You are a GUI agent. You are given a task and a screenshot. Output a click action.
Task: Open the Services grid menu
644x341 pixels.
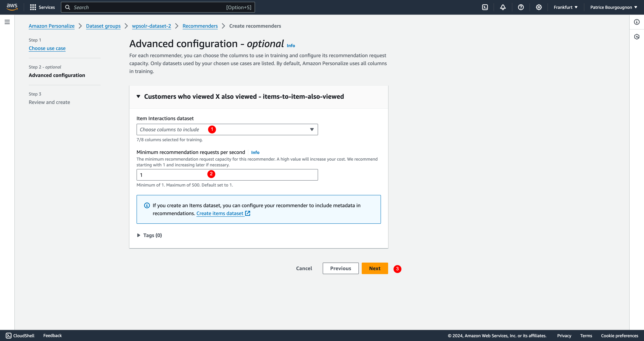42,7
